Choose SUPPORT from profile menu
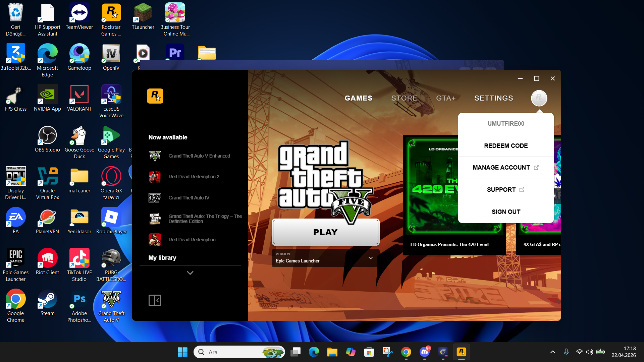The width and height of the screenshot is (644, 362). [506, 190]
